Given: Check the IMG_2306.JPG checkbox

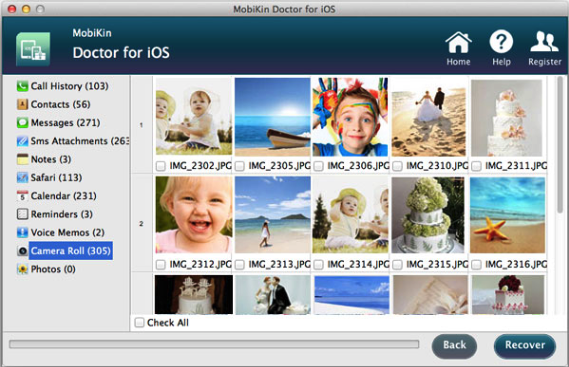Looking at the screenshot, I should coord(319,166).
